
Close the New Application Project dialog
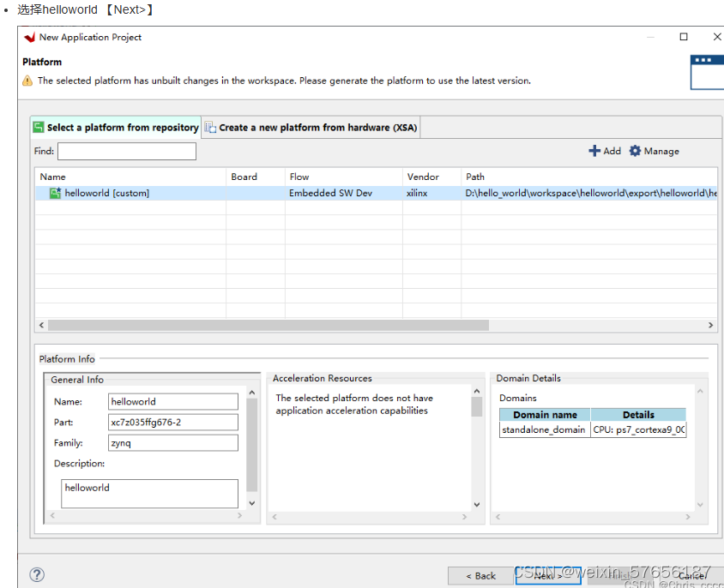[717, 37]
